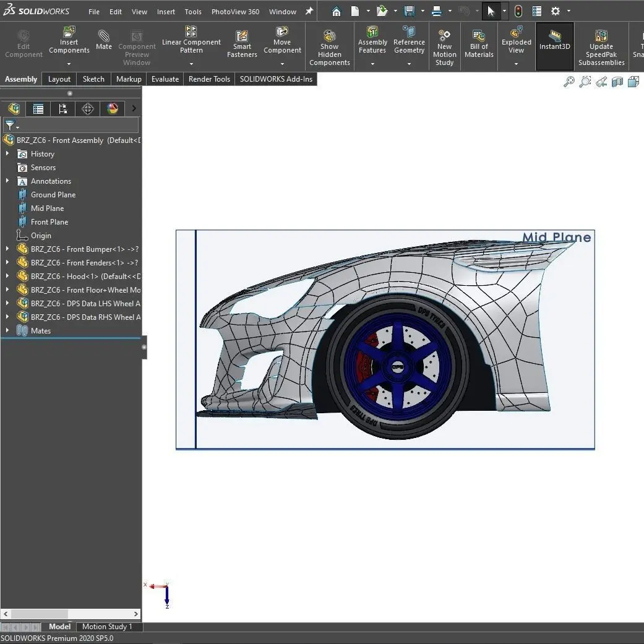The width and height of the screenshot is (644, 644).
Task: Expand the Mates folder in tree
Action: (x=7, y=331)
